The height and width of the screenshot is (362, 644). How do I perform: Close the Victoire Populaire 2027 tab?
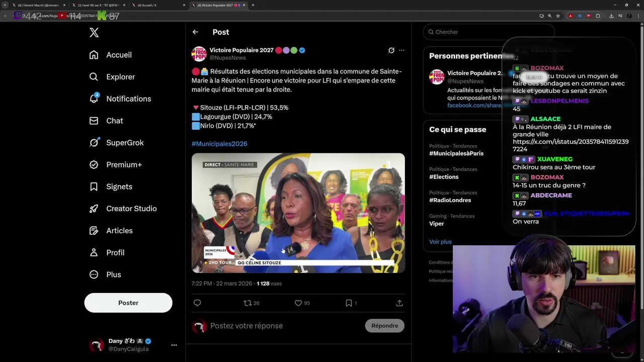click(x=245, y=5)
